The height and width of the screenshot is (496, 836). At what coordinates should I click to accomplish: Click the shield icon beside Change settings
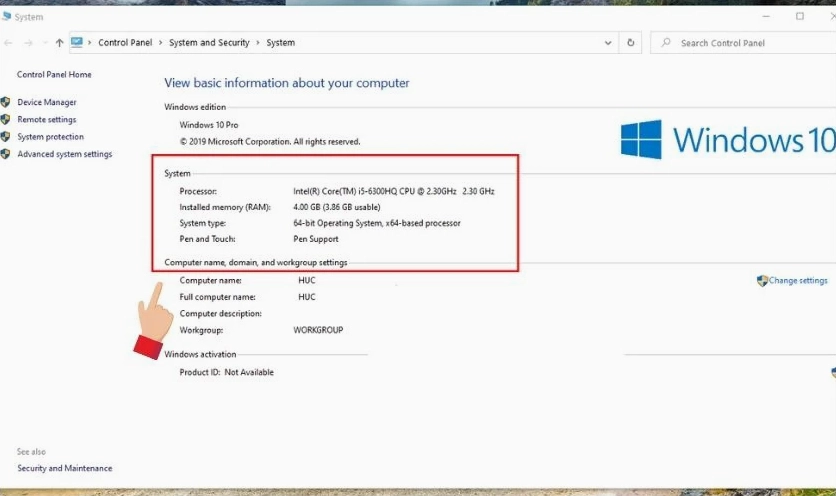coord(762,281)
